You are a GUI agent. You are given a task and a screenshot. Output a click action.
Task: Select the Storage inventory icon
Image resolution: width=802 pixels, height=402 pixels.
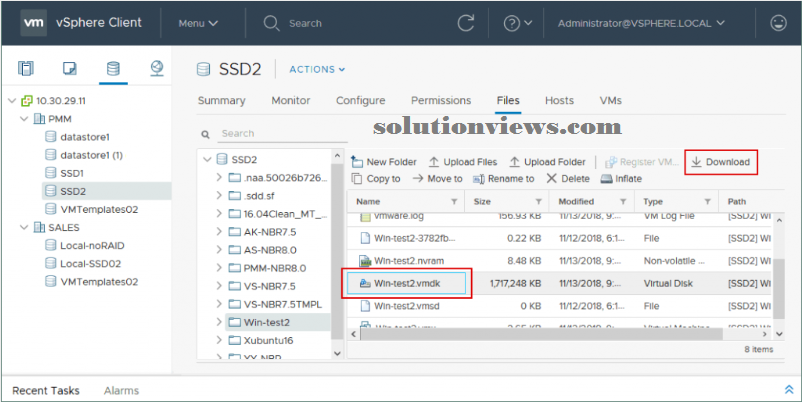point(113,68)
